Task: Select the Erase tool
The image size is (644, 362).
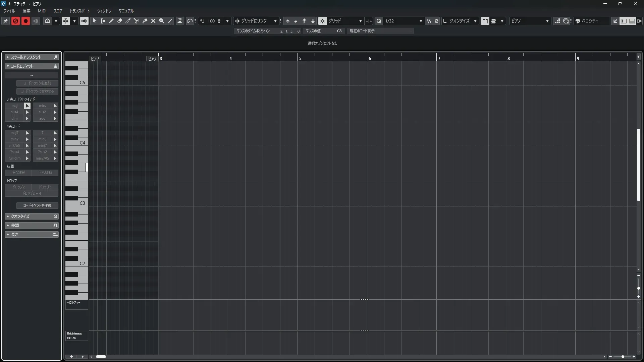Action: pos(120,21)
